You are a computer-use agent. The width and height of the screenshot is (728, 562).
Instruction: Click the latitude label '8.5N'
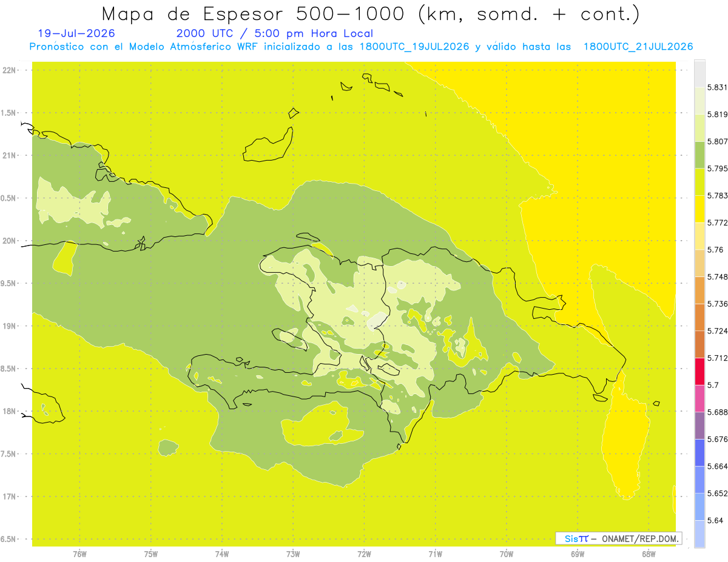tap(9, 369)
